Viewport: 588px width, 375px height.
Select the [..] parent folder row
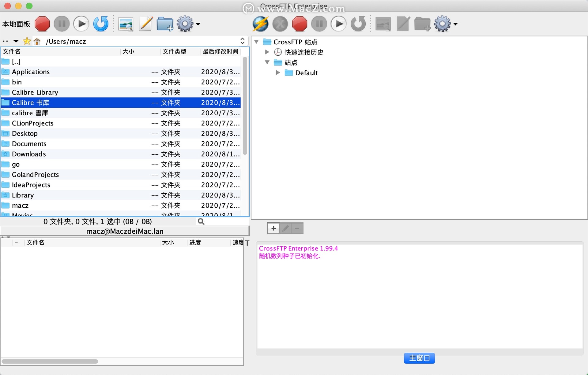[x=121, y=61]
